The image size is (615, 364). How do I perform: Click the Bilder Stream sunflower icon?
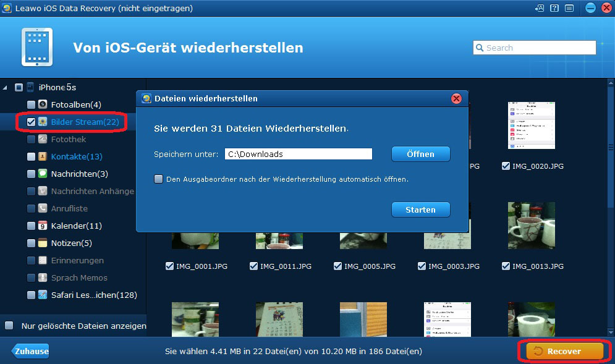coord(43,122)
